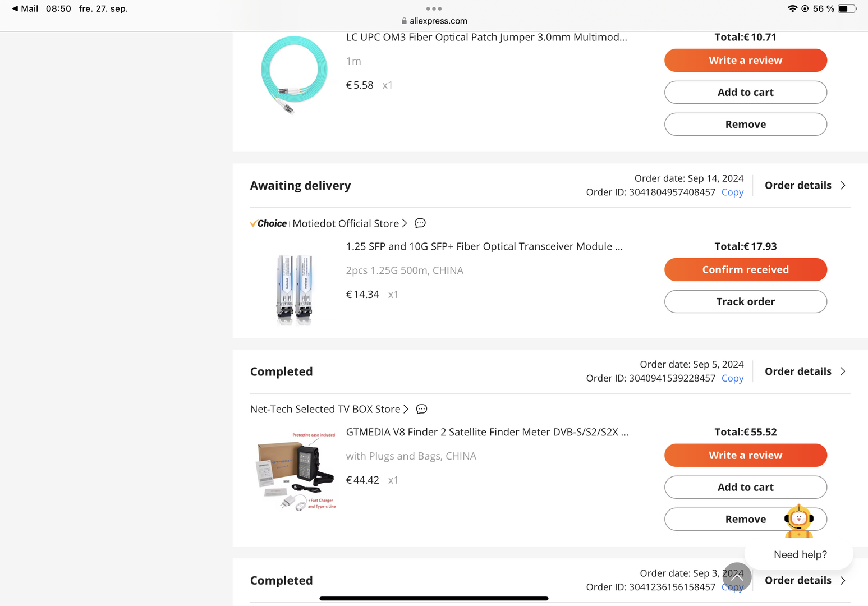Viewport: 868px width, 606px height.
Task: Write a review for GTMEDIA V8 Finder
Action: tap(745, 456)
